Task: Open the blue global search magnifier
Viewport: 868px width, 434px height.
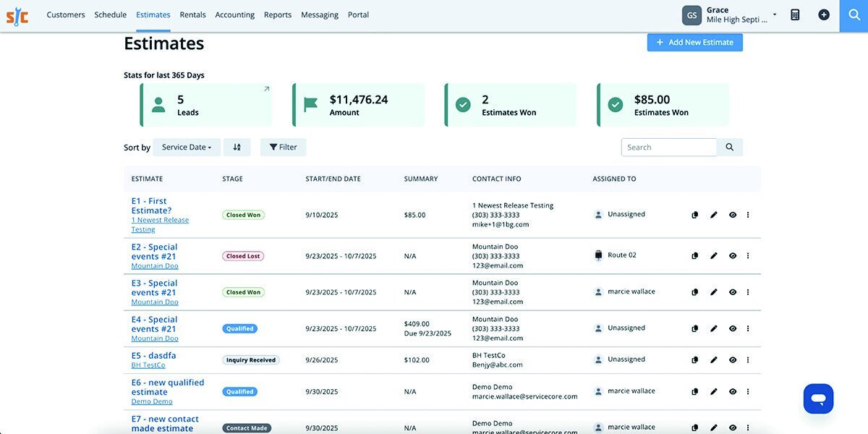Action: pos(854,15)
